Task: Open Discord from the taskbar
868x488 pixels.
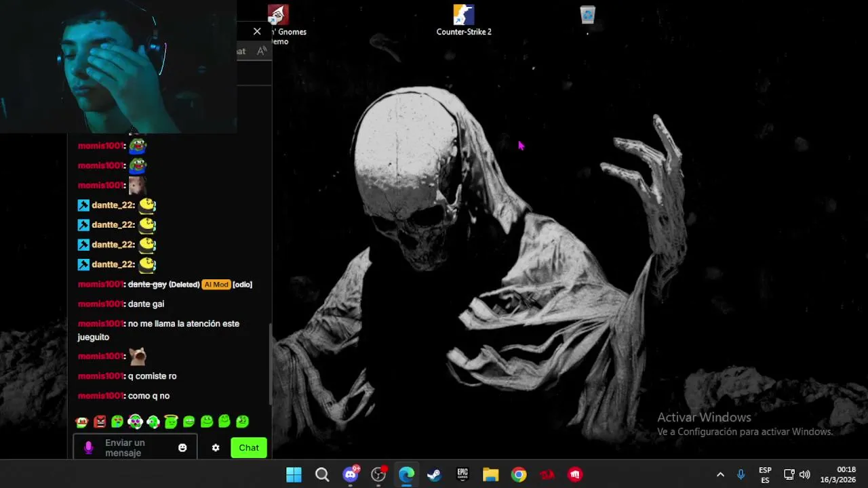Action: (x=351, y=474)
